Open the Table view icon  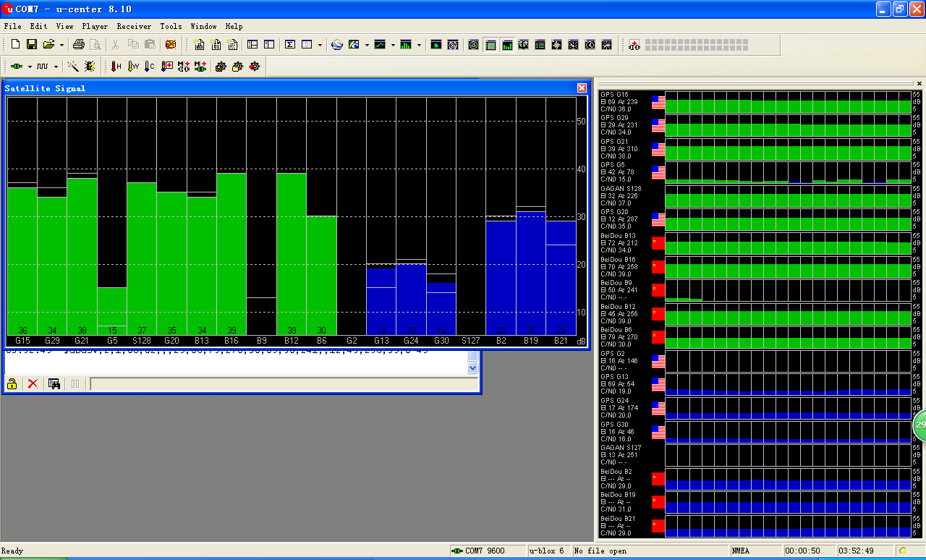pyautogui.click(x=307, y=45)
